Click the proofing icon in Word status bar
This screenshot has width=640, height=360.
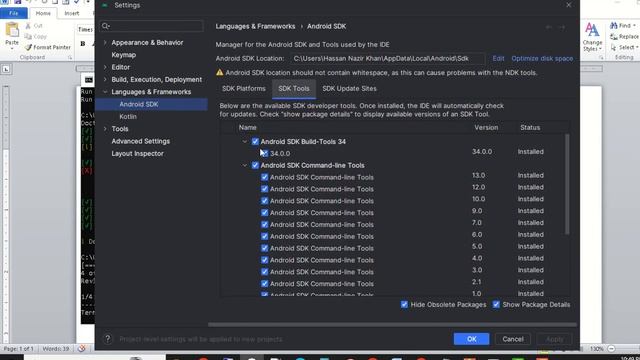click(x=82, y=349)
